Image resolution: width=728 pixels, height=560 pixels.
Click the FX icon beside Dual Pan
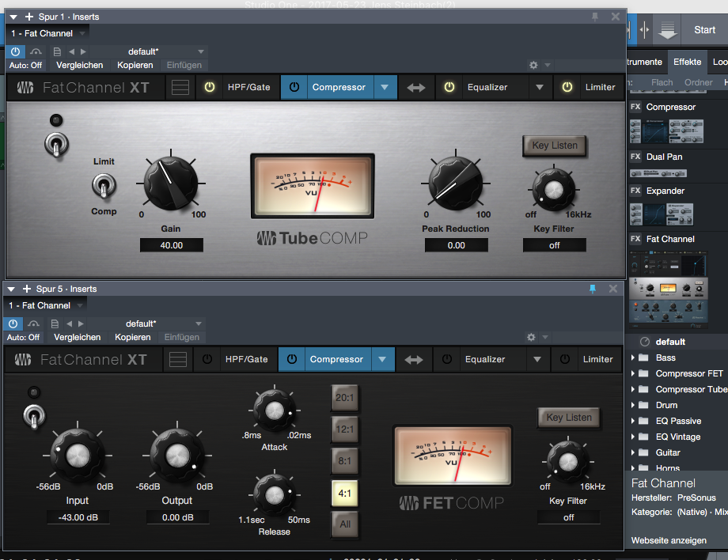point(635,157)
